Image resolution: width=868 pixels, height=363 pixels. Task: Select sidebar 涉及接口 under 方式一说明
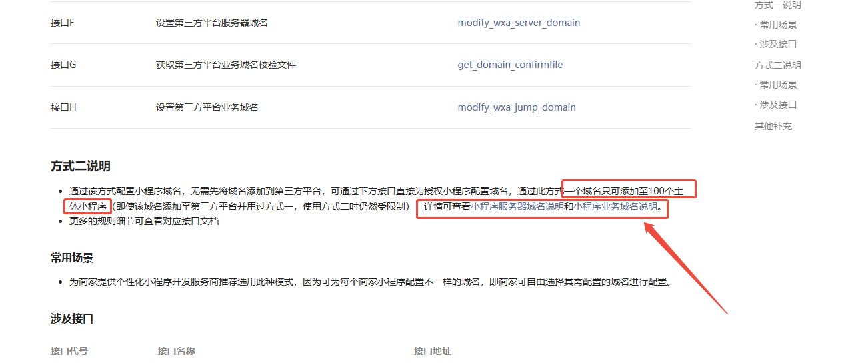tap(776, 44)
